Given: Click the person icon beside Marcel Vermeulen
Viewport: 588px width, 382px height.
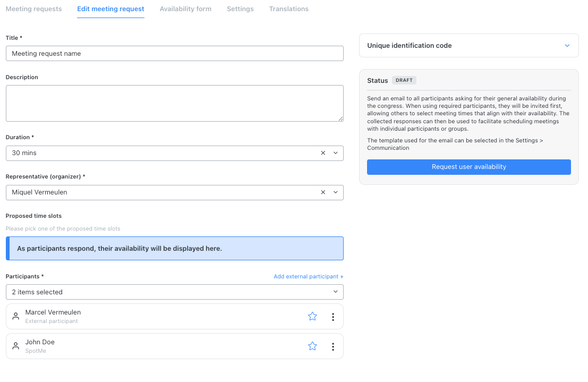Looking at the screenshot, I should (16, 316).
